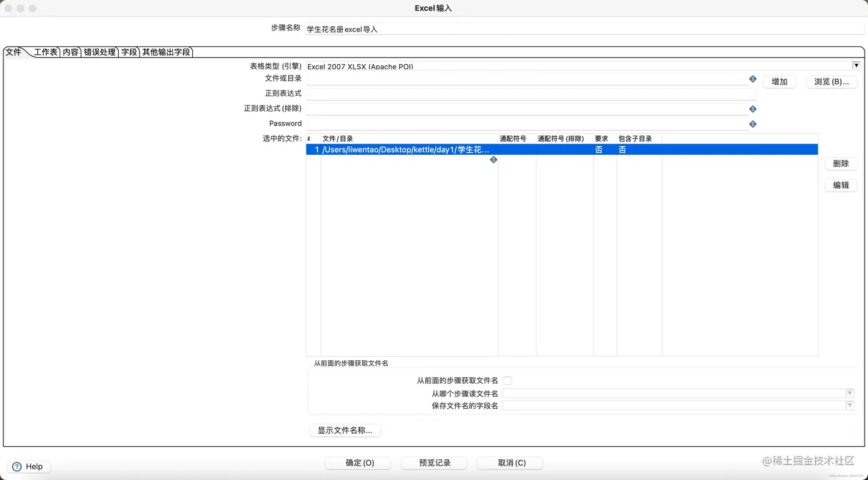Click the 通配符号 (排除) column header
This screenshot has width=868, height=480.
coord(564,139)
